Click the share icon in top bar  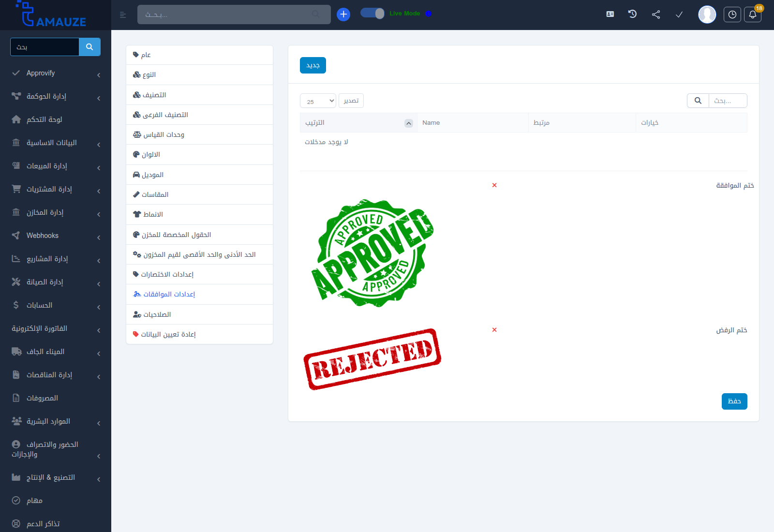point(656,15)
